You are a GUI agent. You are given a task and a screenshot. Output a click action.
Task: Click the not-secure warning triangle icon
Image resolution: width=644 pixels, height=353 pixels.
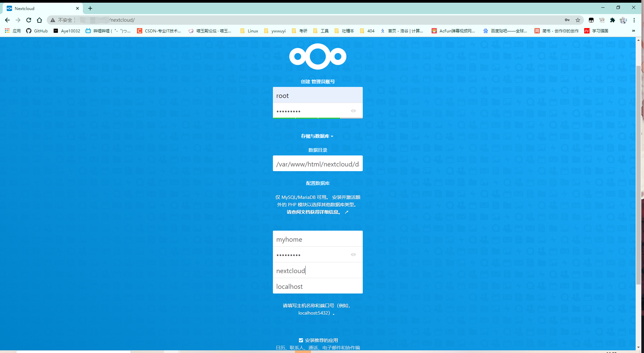pyautogui.click(x=53, y=20)
